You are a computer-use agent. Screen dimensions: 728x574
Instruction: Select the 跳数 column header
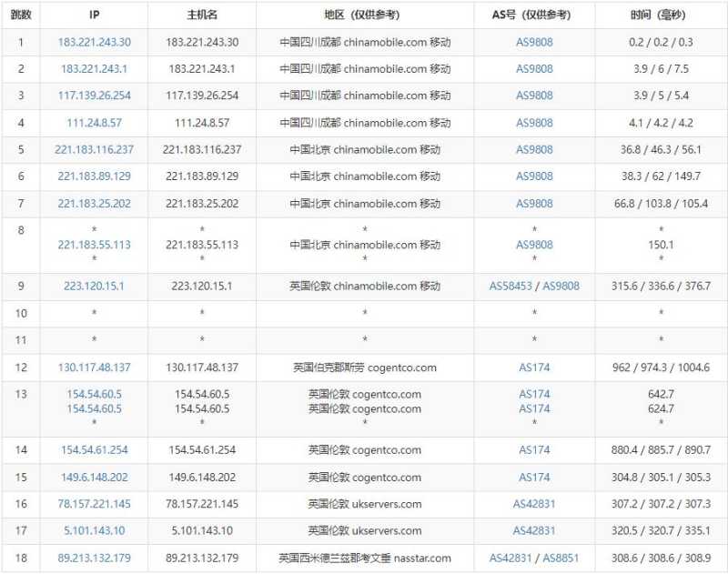(21, 15)
